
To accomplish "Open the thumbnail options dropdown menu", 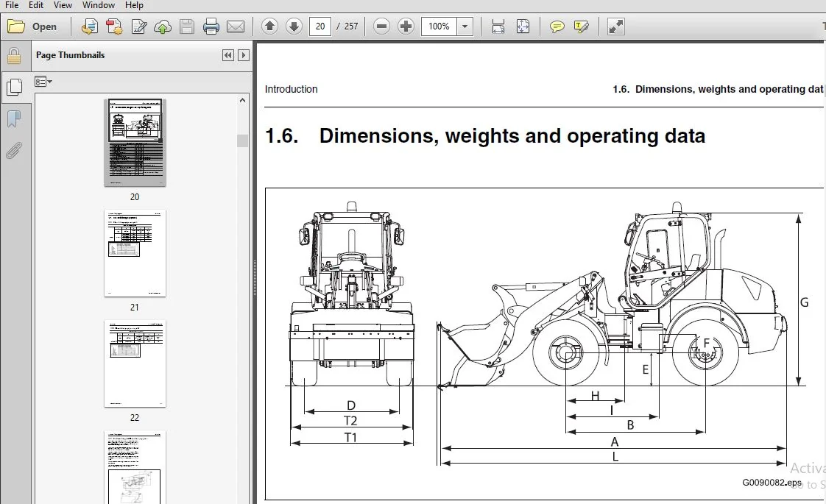I will coord(43,82).
